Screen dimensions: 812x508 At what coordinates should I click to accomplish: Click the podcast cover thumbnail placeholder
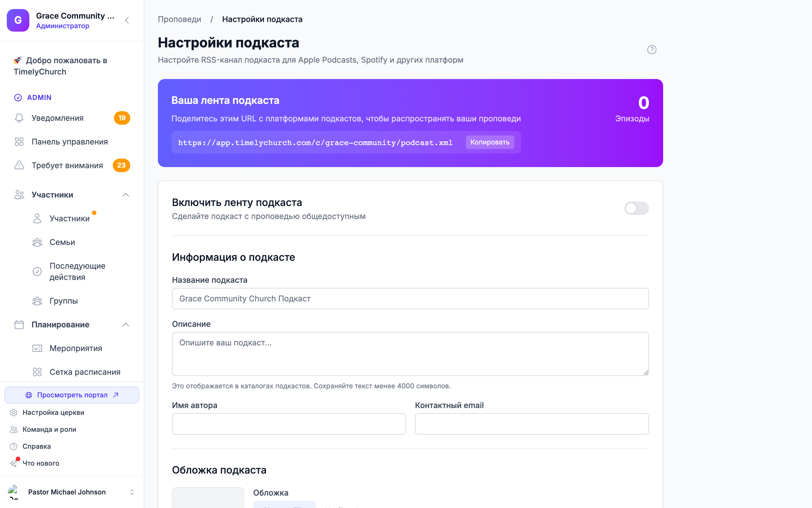click(208, 498)
